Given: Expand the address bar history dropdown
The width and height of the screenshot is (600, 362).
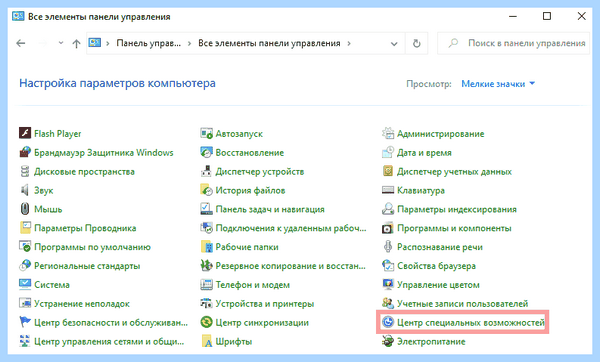Looking at the screenshot, I should [x=394, y=44].
